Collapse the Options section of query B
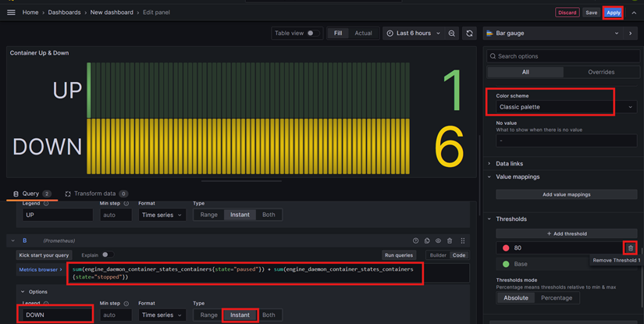The image size is (644, 324). click(23, 291)
